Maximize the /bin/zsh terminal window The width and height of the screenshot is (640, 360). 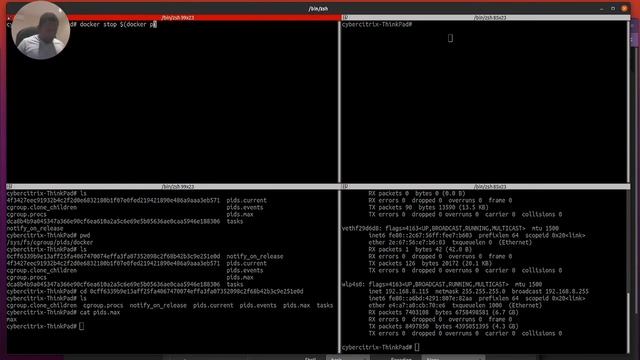point(613,8)
